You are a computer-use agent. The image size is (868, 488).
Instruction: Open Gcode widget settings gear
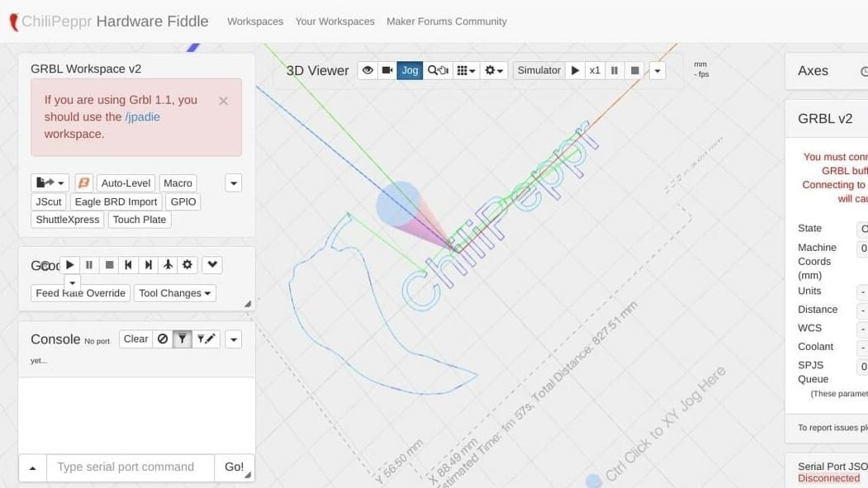click(187, 265)
